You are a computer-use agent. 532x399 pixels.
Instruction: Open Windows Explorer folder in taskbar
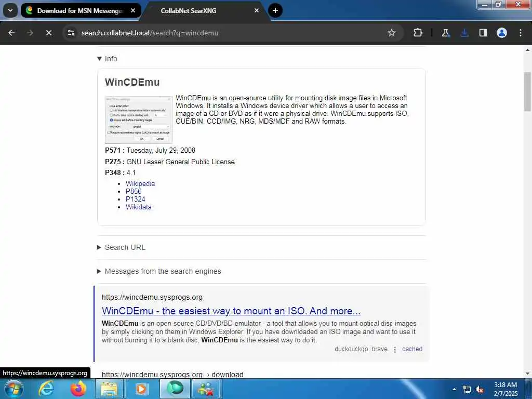[x=110, y=389]
